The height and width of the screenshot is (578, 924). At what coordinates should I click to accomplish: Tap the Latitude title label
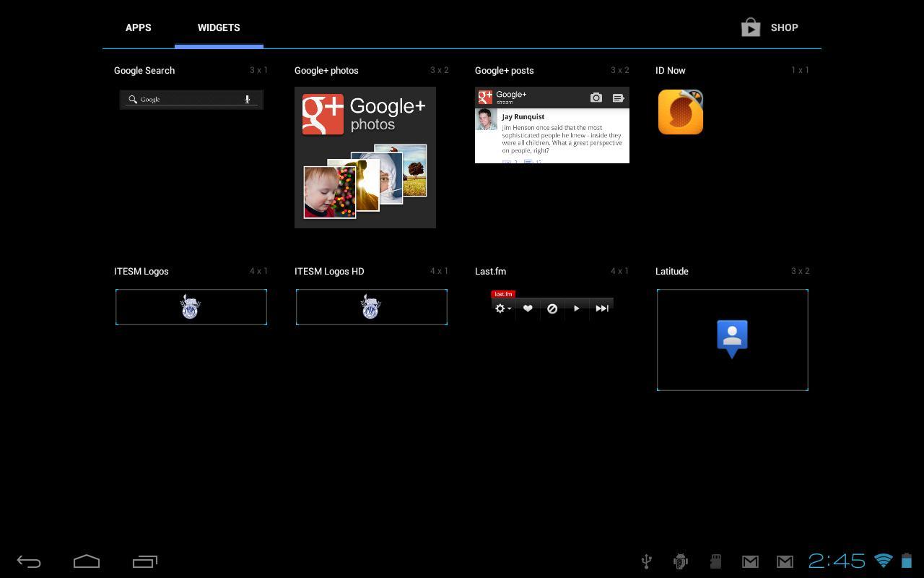point(672,271)
